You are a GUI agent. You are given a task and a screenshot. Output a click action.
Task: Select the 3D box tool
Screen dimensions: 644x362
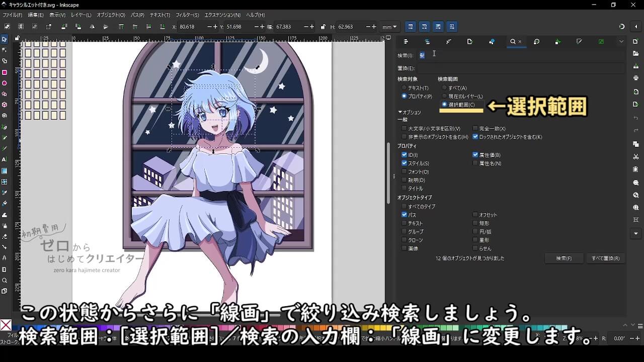click(5, 105)
